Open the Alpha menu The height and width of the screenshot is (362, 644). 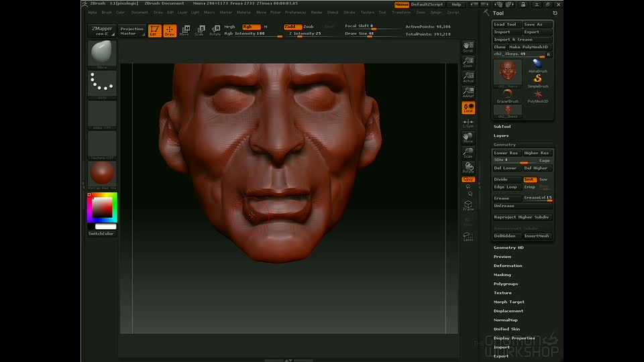click(x=93, y=12)
